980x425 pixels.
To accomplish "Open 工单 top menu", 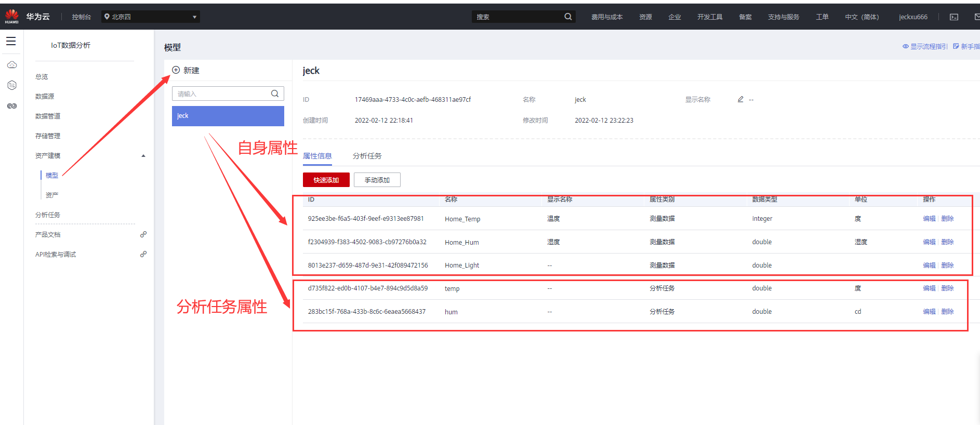I will click(822, 17).
